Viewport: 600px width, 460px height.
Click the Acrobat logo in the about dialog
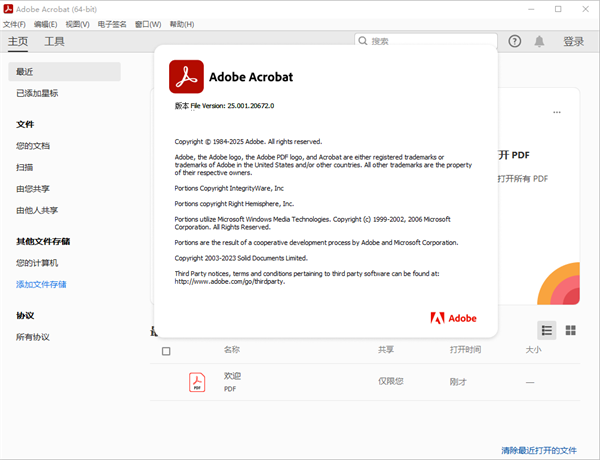pyautogui.click(x=186, y=76)
